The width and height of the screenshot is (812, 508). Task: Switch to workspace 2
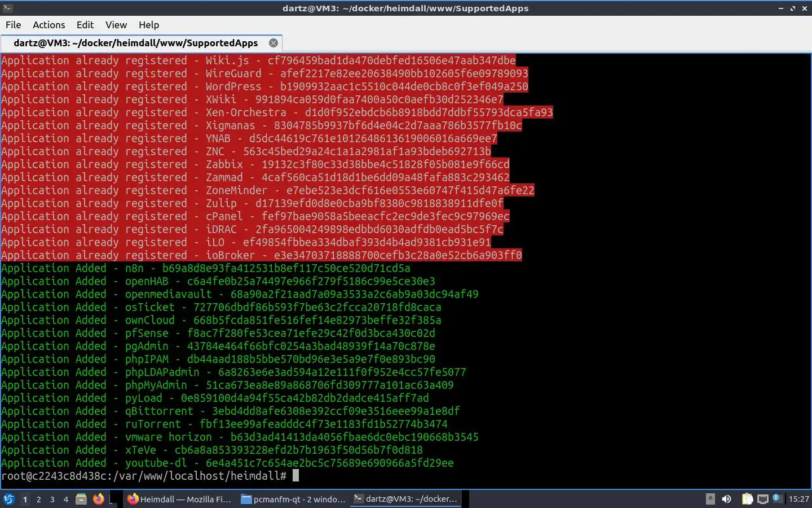click(x=38, y=500)
